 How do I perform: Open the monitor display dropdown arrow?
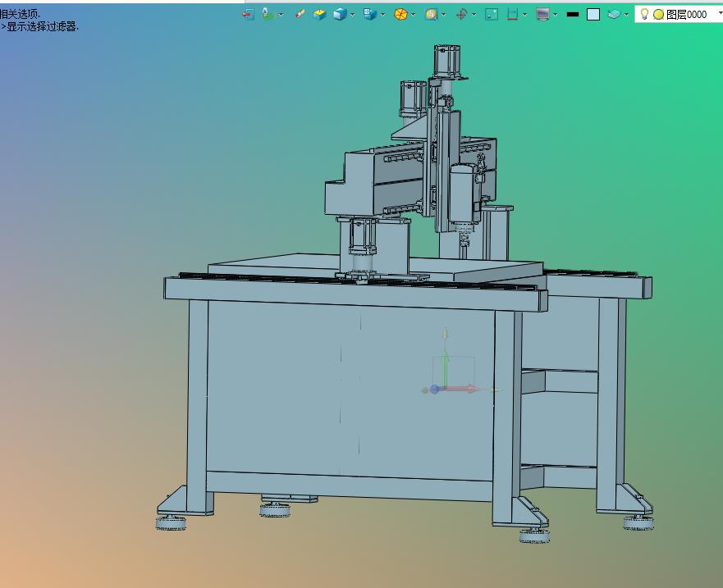pyautogui.click(x=555, y=15)
